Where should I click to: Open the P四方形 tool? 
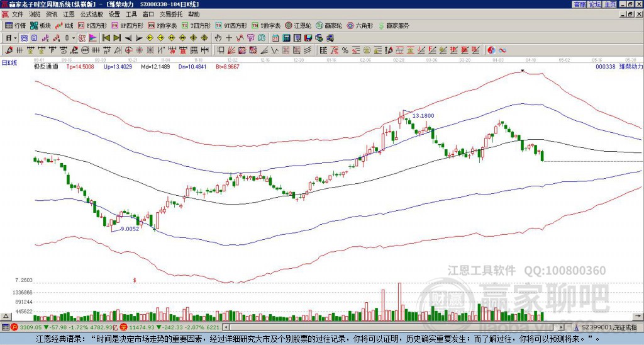click(x=92, y=25)
